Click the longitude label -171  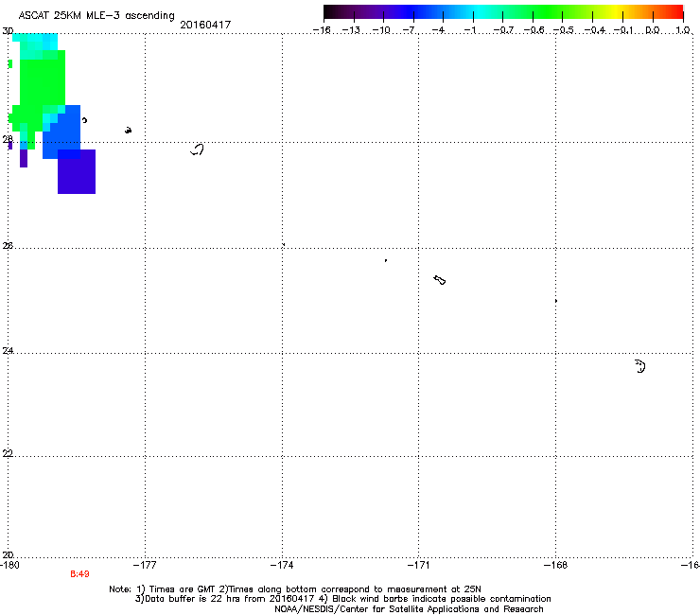419,565
